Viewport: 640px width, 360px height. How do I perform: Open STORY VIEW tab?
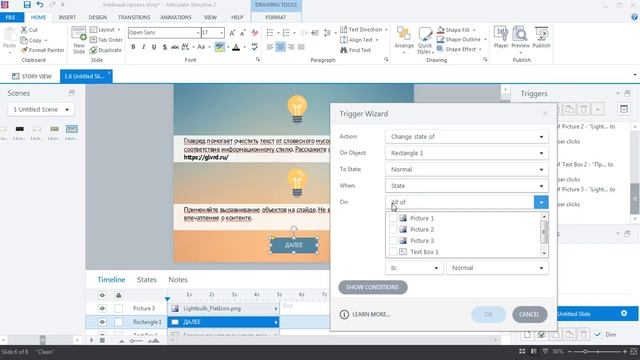(x=32, y=76)
